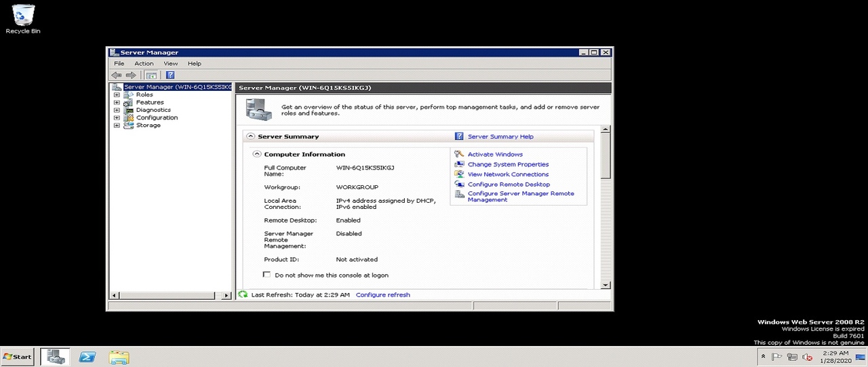Click the Server Manager taskbar button

55,357
